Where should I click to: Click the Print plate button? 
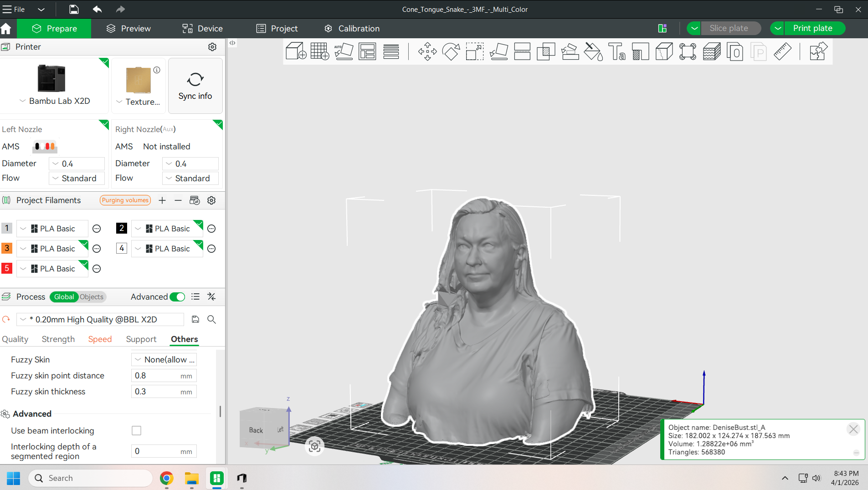tap(812, 28)
